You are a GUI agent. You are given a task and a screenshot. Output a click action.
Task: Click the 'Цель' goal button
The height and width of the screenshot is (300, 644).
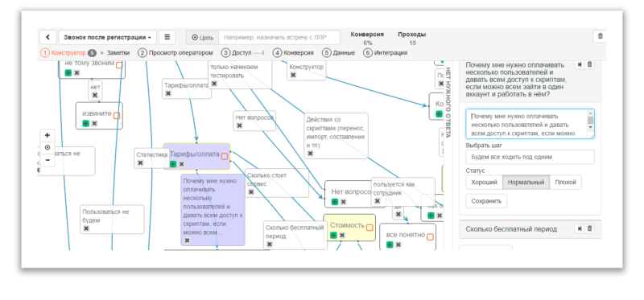(x=203, y=37)
